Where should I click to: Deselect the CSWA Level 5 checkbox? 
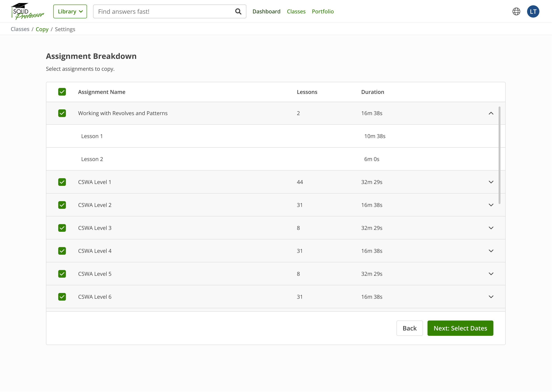[x=62, y=274]
